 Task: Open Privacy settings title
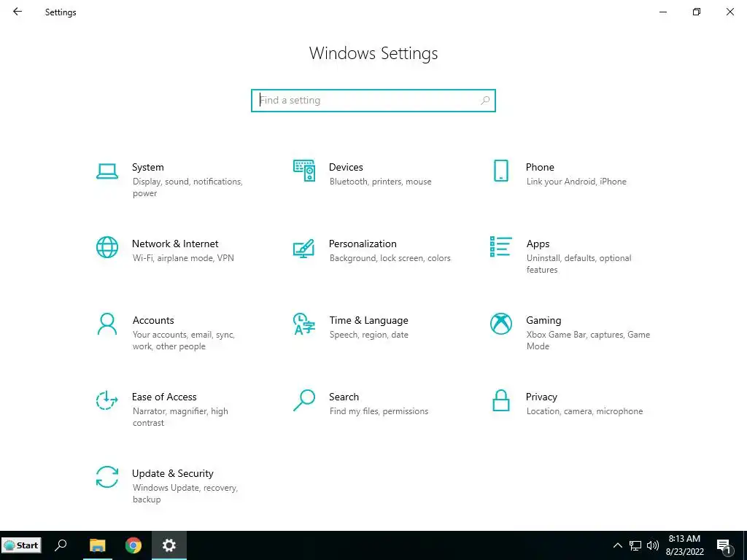point(541,397)
